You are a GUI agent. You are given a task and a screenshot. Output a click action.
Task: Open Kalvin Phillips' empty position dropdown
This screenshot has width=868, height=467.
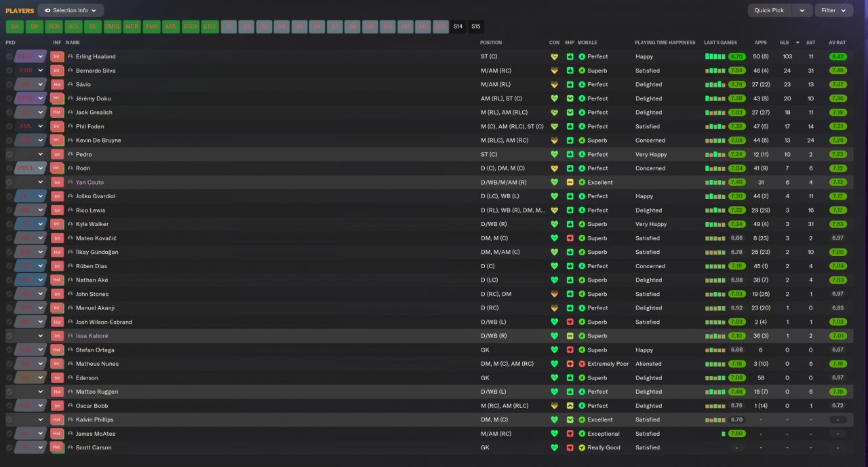pyautogui.click(x=31, y=419)
